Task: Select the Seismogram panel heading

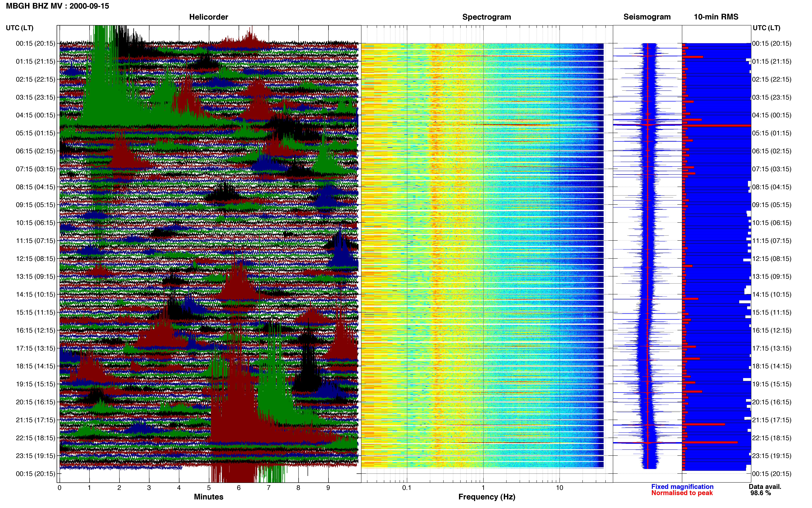Action: click(647, 17)
